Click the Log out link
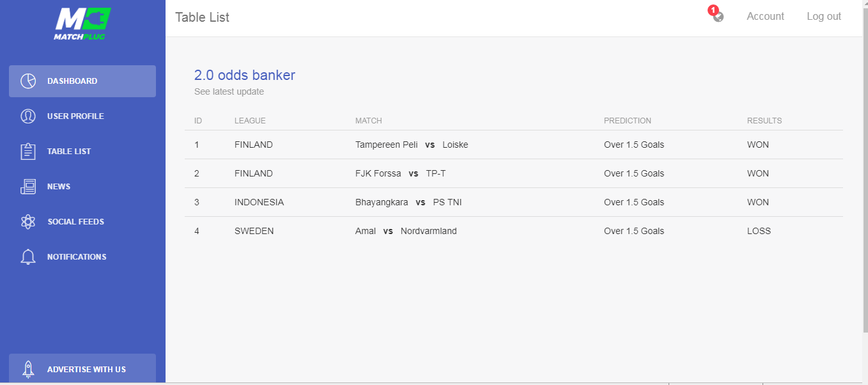 (824, 17)
